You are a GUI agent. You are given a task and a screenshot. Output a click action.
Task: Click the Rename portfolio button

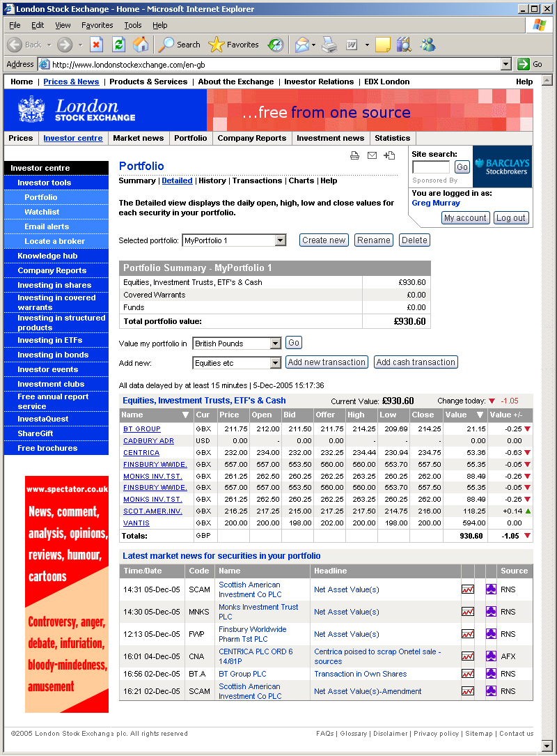374,240
